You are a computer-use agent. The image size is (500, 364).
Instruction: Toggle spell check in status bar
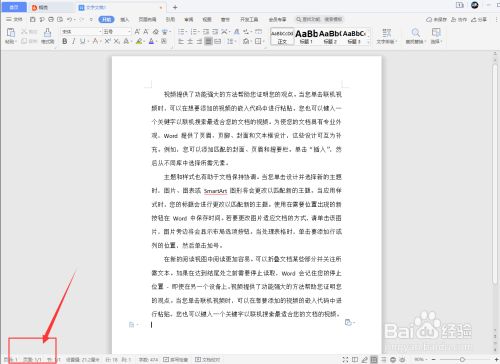click(x=175, y=359)
